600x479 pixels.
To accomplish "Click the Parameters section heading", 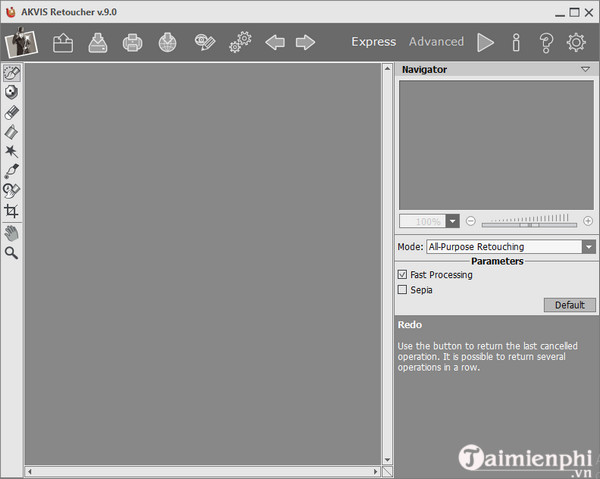I will point(497,261).
